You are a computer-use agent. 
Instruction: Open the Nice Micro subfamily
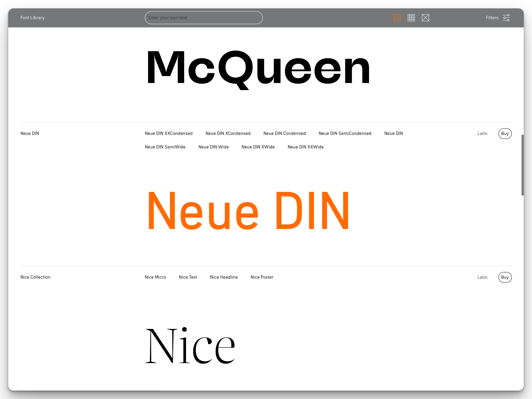point(155,277)
